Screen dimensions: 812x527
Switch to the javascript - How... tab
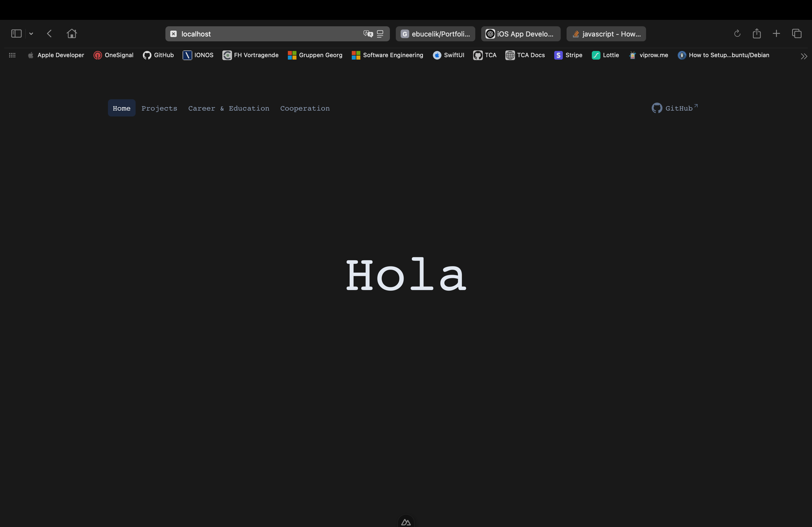click(606, 34)
